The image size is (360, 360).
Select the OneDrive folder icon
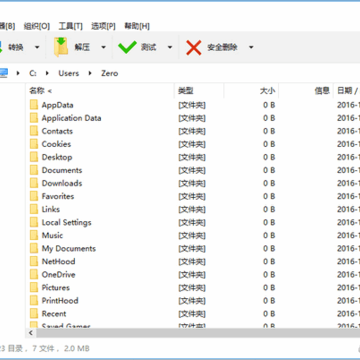coord(34,274)
